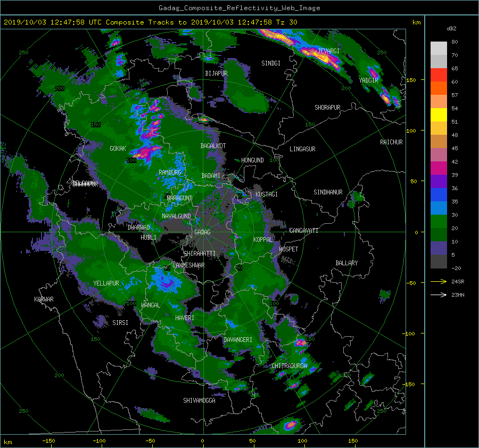Click the KOPPAL city label
This screenshot has width=479, height=448.
coord(263,240)
